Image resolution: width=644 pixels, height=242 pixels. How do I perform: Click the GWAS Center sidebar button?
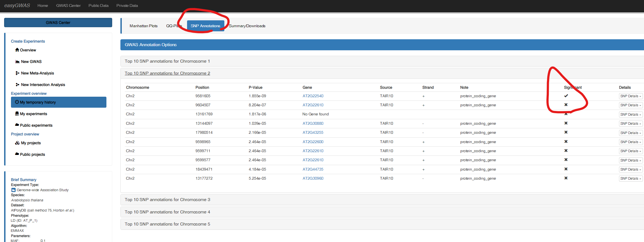coord(58,23)
